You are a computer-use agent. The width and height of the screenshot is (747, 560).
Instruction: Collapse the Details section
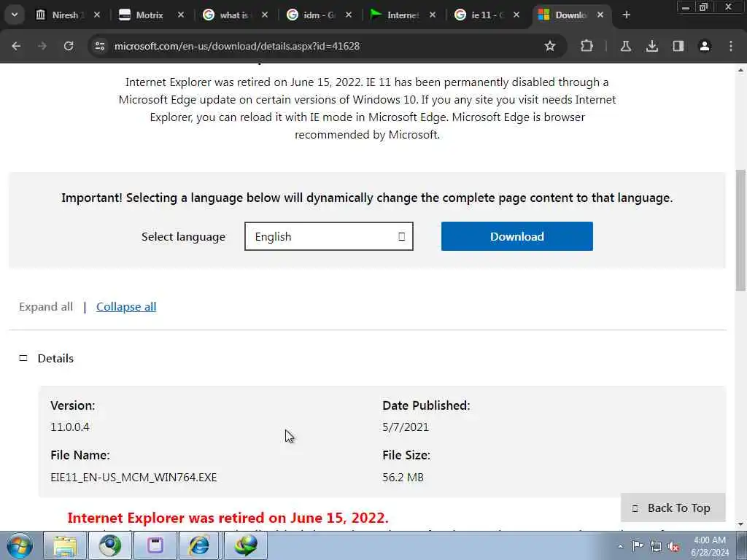coord(46,358)
